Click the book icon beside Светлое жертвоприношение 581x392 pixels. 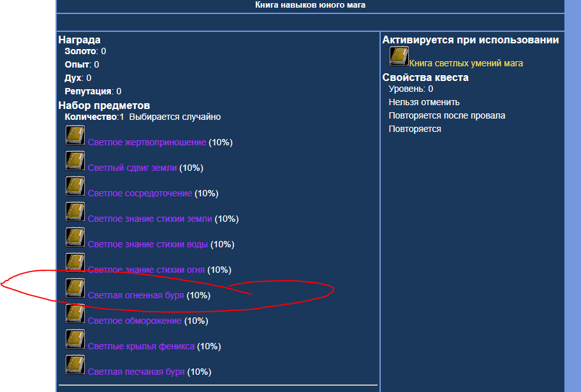[75, 135]
